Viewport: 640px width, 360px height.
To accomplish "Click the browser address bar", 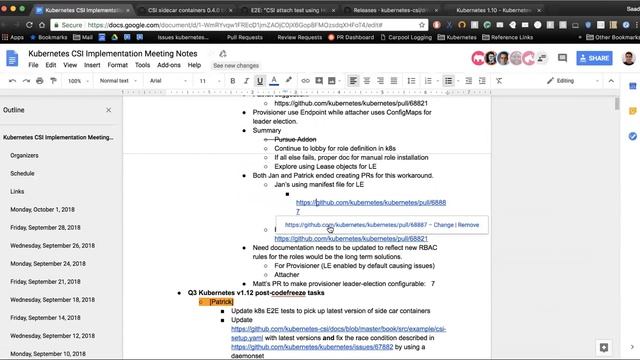I will (x=240, y=25).
